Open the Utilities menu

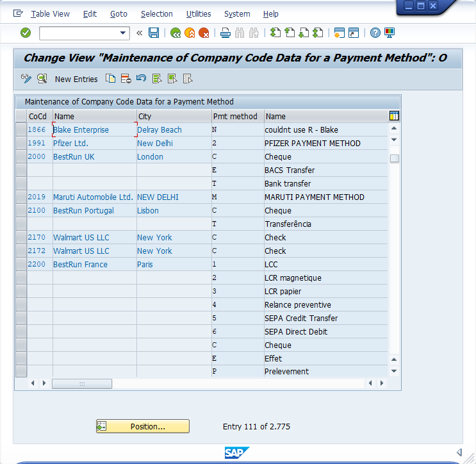[198, 13]
